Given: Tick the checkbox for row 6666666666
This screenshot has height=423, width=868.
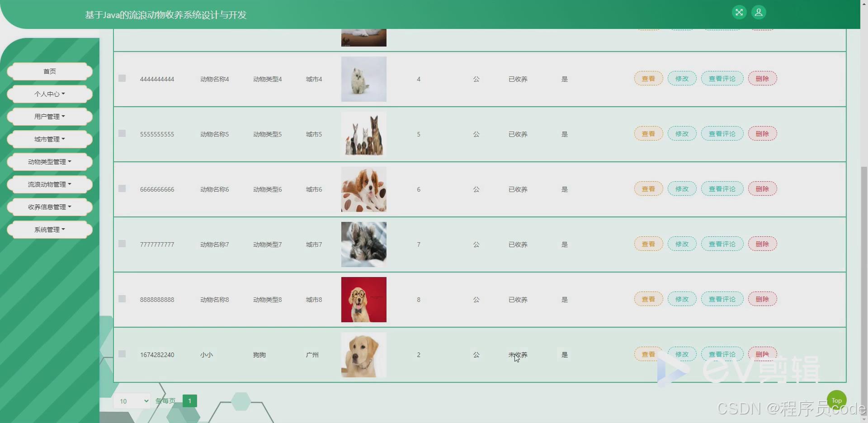Looking at the screenshot, I should pos(122,188).
